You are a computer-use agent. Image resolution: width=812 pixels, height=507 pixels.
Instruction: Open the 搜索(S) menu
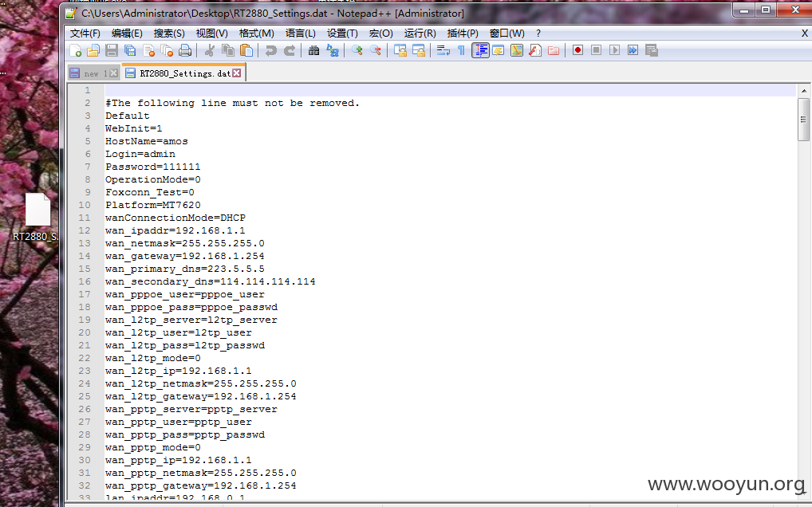tap(169, 33)
